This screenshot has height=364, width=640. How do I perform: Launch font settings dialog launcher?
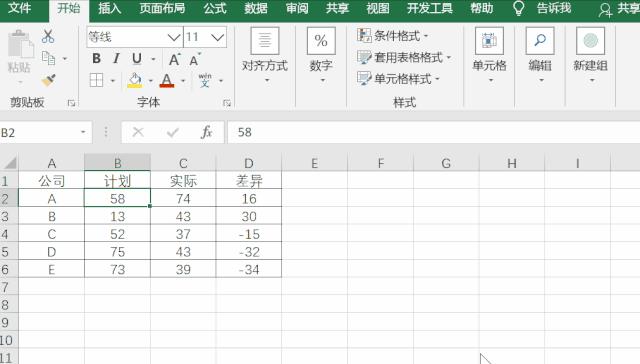point(227,103)
